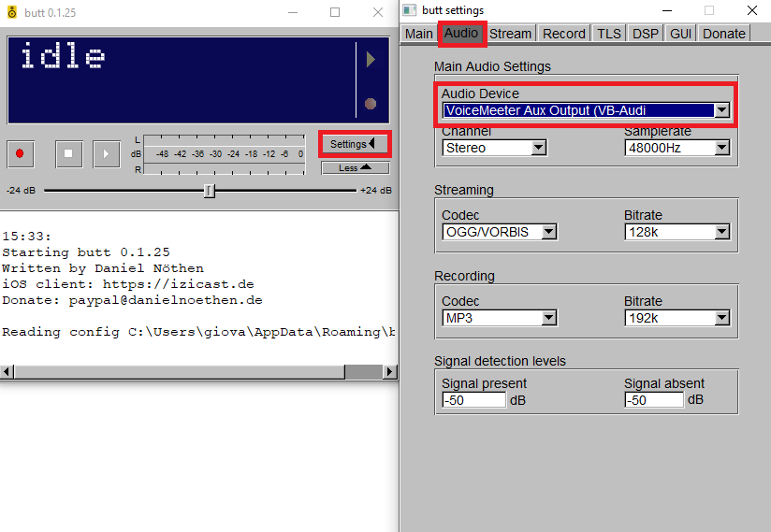Image resolution: width=771 pixels, height=532 pixels.
Task: Open the Settings panel button
Action: (354, 144)
